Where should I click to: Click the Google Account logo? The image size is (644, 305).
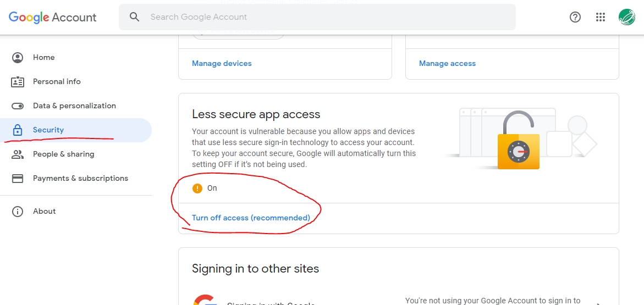point(53,17)
